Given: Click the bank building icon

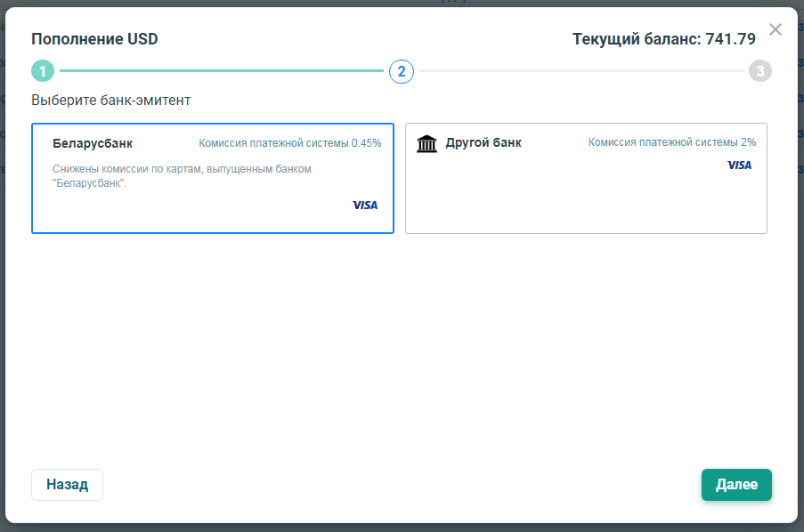Looking at the screenshot, I should pos(426,144).
